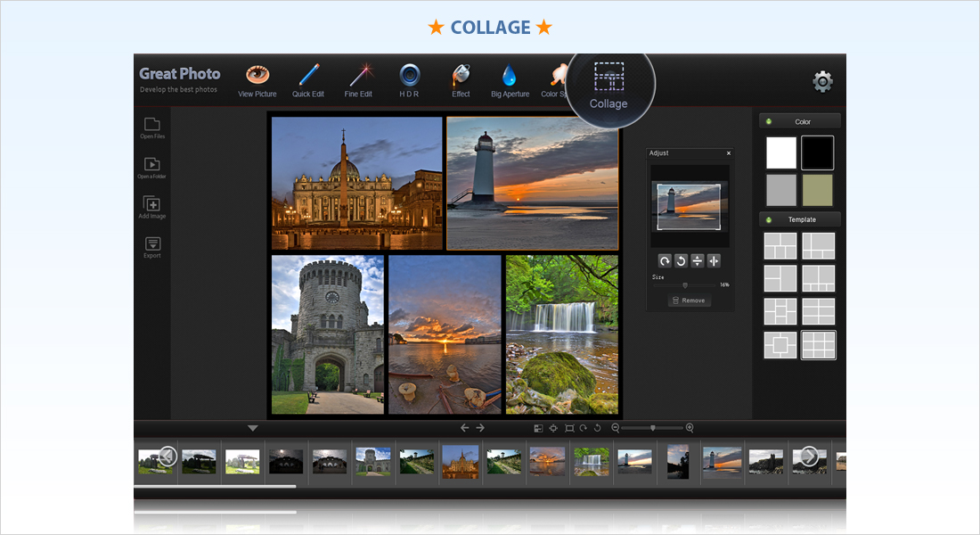Open the Effect paint bucket tool
This screenshot has width=980, height=535.
pyautogui.click(x=461, y=81)
